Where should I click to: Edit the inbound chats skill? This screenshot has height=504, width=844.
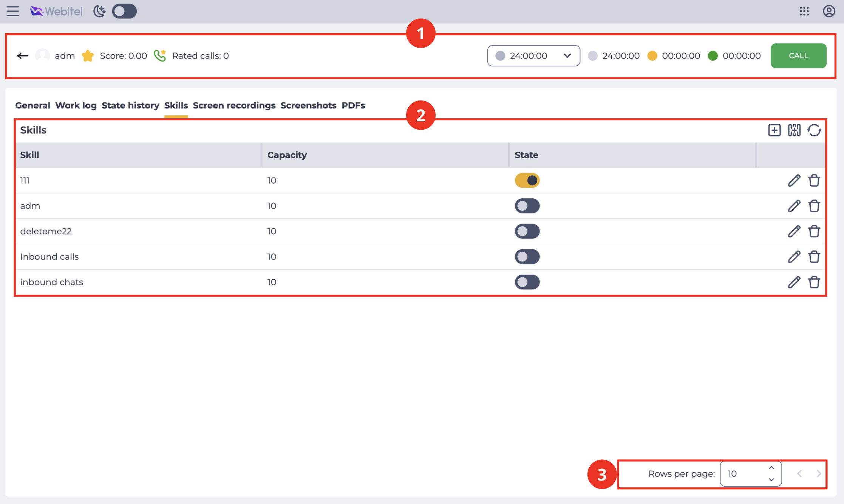tap(794, 282)
